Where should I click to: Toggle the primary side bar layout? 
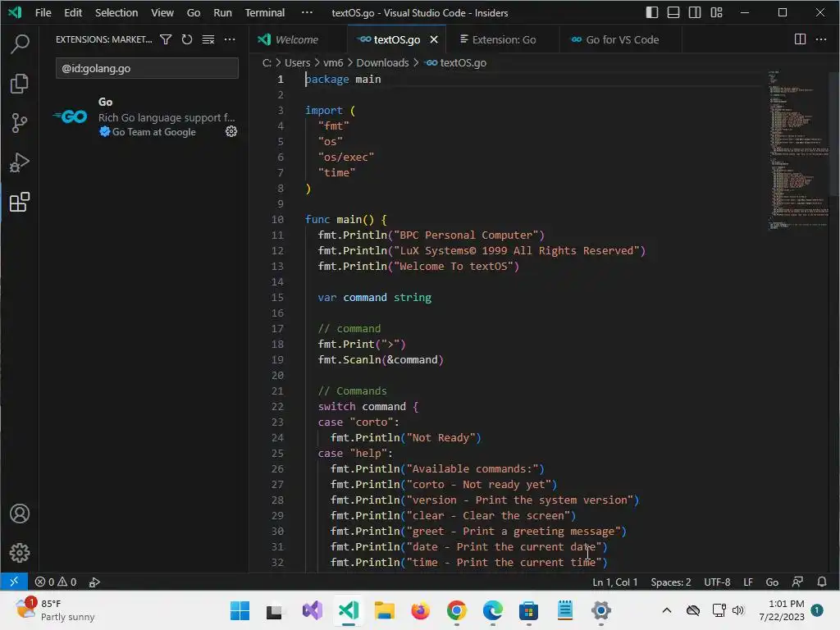point(652,12)
